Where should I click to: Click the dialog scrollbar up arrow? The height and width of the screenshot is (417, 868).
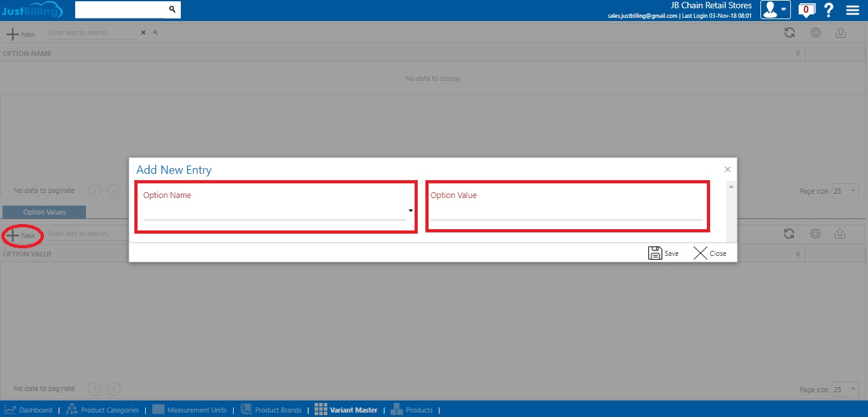[x=731, y=187]
